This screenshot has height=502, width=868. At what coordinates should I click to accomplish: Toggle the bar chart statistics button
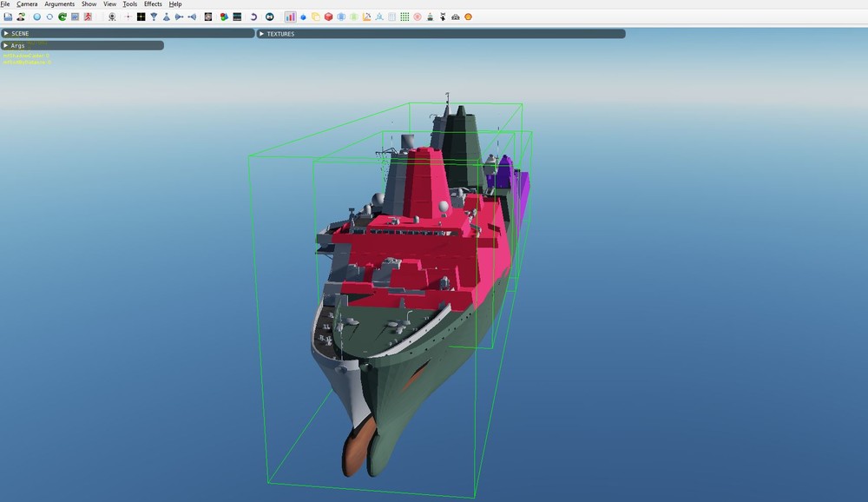pyautogui.click(x=290, y=17)
